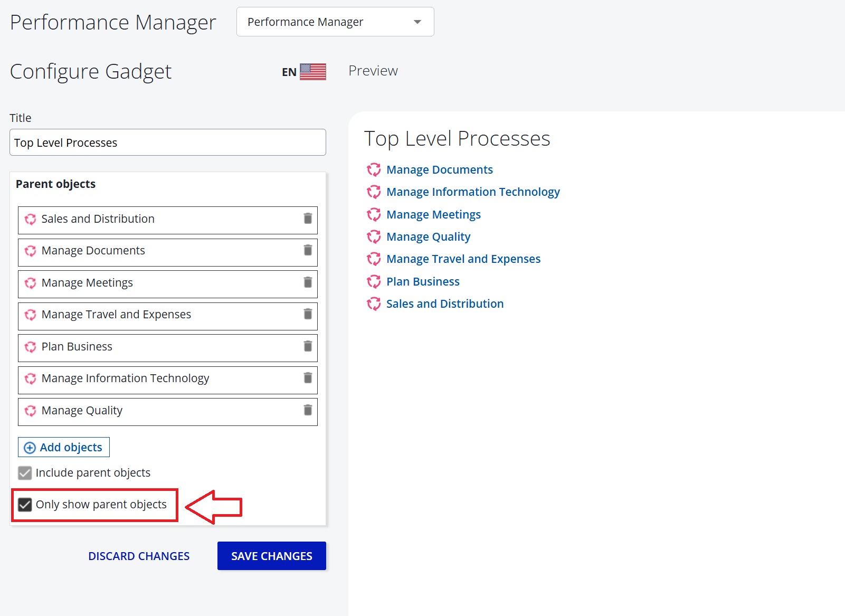The height and width of the screenshot is (616, 845).
Task: Follow the Plan Business preview link
Action: [422, 282]
